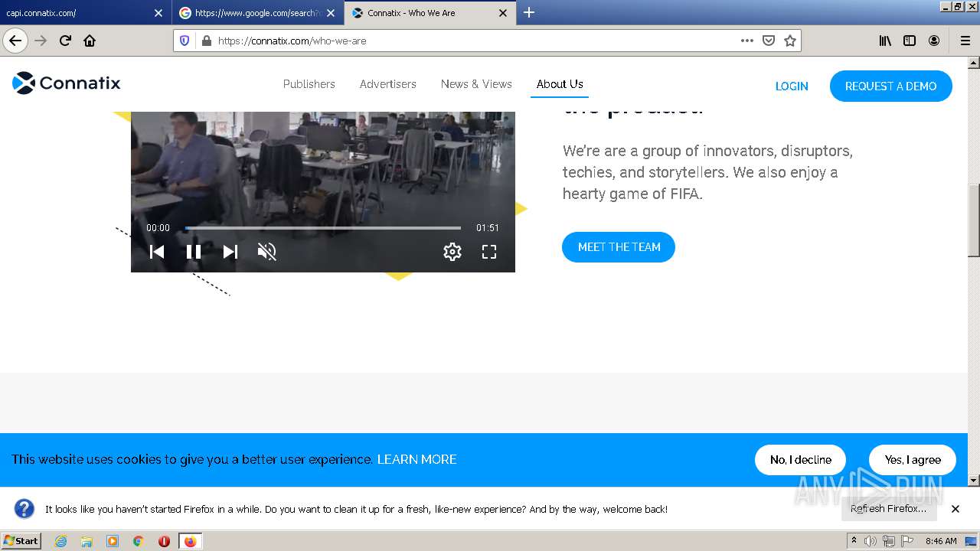Image resolution: width=980 pixels, height=551 pixels.
Task: Enter video fullscreen mode
Action: 489,252
